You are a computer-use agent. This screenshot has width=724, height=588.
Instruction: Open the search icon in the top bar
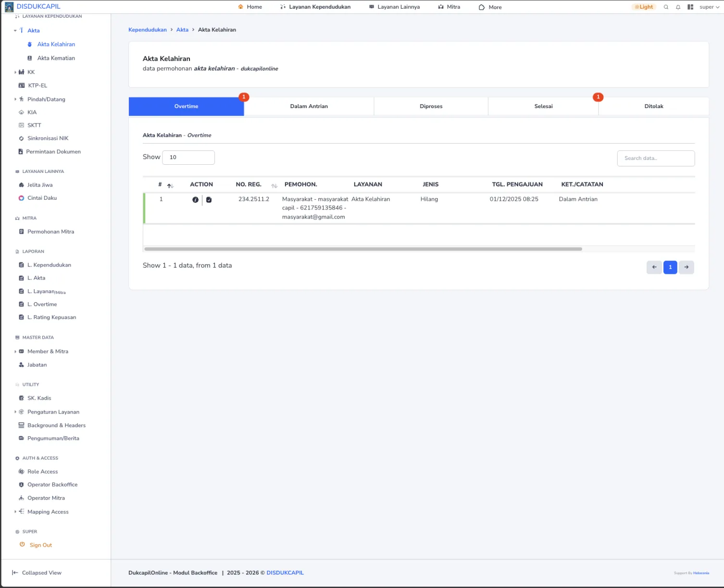[x=666, y=7]
